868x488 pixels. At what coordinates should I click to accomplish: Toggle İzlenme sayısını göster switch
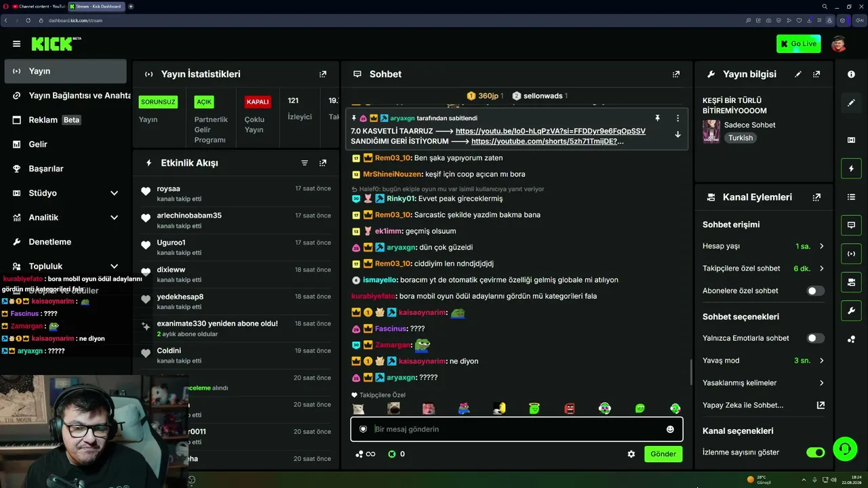815,452
